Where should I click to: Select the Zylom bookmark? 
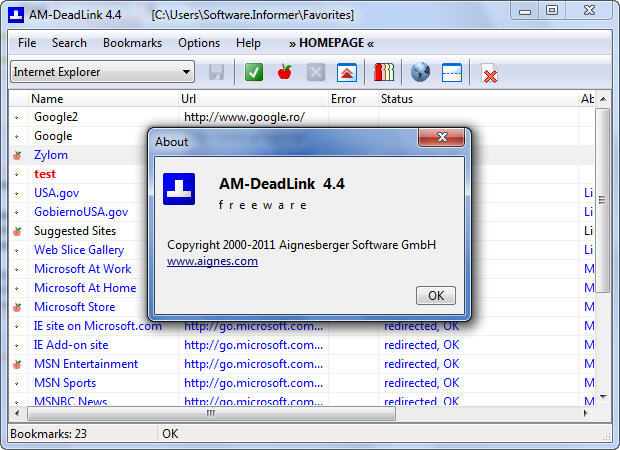click(x=51, y=155)
